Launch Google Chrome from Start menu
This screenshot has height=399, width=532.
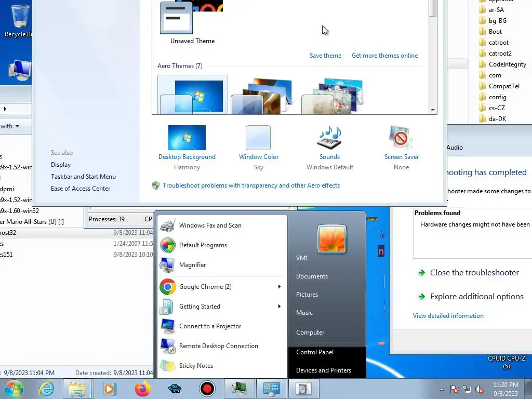(217, 287)
